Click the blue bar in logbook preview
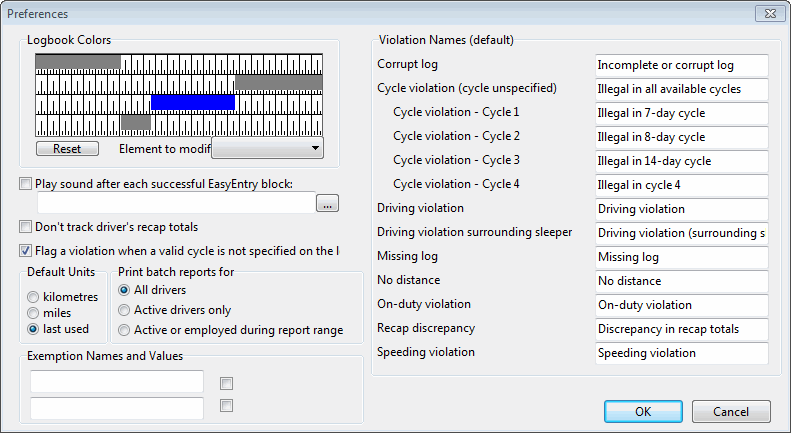The width and height of the screenshot is (791, 433). pos(193,102)
